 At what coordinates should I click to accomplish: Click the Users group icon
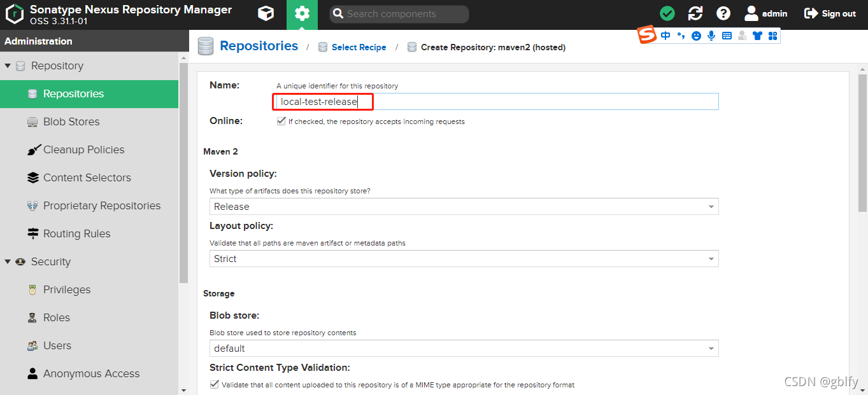(x=32, y=345)
